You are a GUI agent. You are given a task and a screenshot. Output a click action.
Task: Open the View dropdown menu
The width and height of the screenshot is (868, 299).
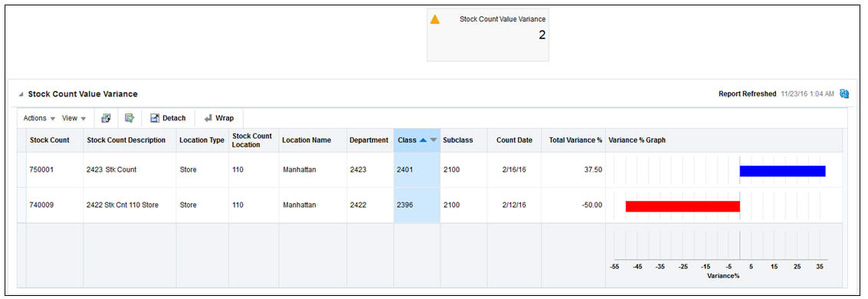[x=74, y=118]
